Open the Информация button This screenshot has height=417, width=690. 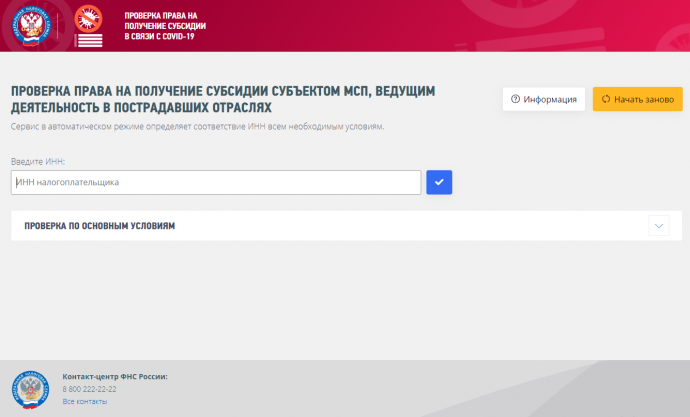coord(544,99)
